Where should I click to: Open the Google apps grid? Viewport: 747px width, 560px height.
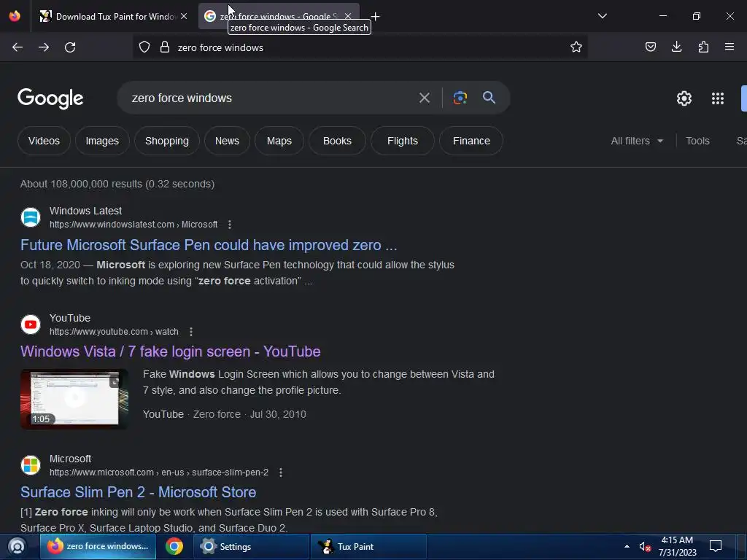pyautogui.click(x=718, y=98)
